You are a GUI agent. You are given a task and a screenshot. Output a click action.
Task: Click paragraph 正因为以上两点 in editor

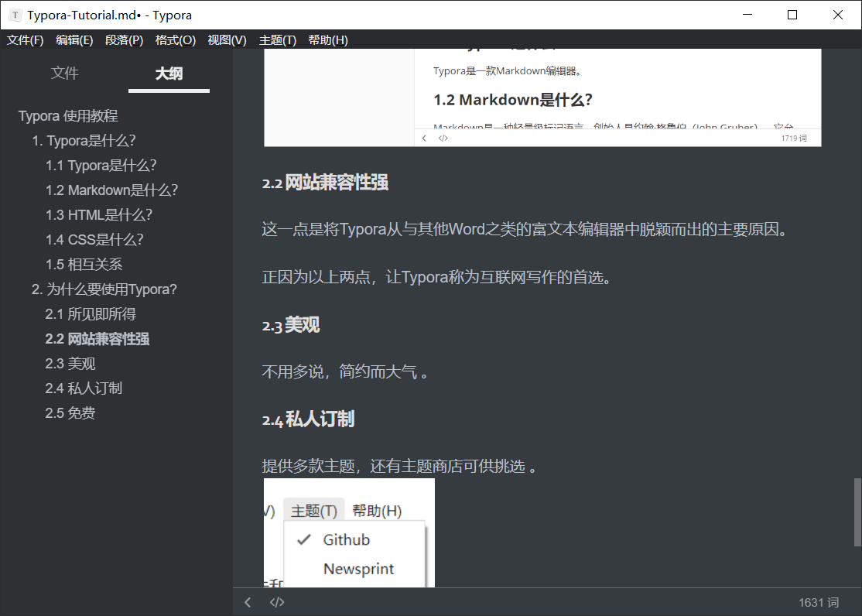[437, 277]
